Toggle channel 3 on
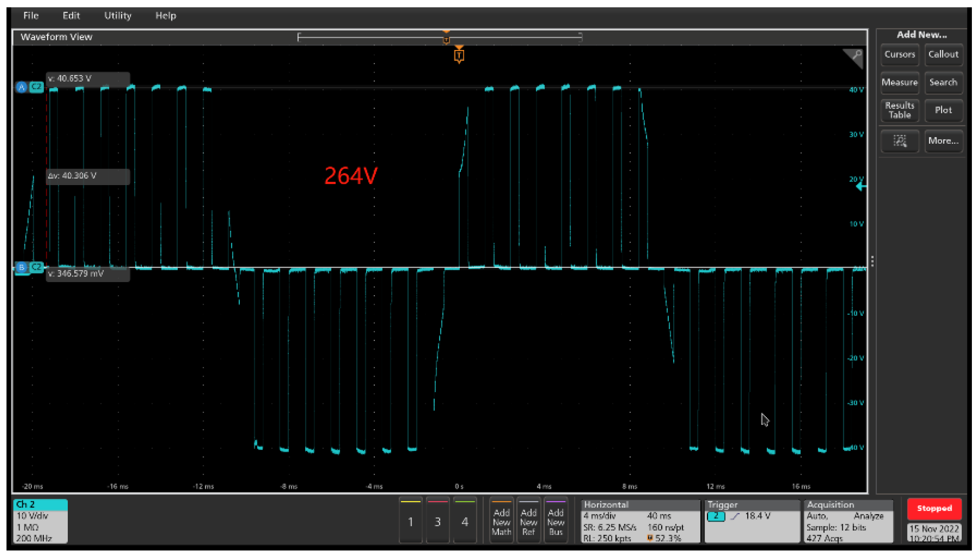 tap(437, 521)
